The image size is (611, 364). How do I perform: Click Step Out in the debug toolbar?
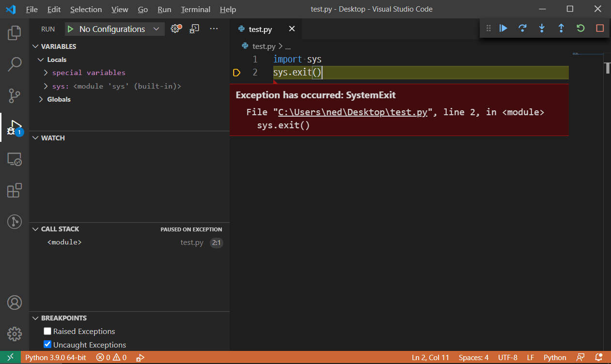pyautogui.click(x=561, y=28)
